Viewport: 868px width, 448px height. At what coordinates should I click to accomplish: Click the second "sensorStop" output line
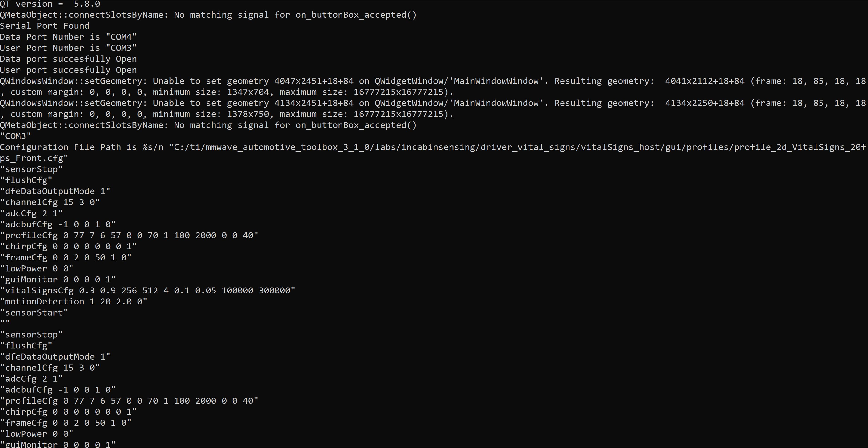tap(31, 335)
